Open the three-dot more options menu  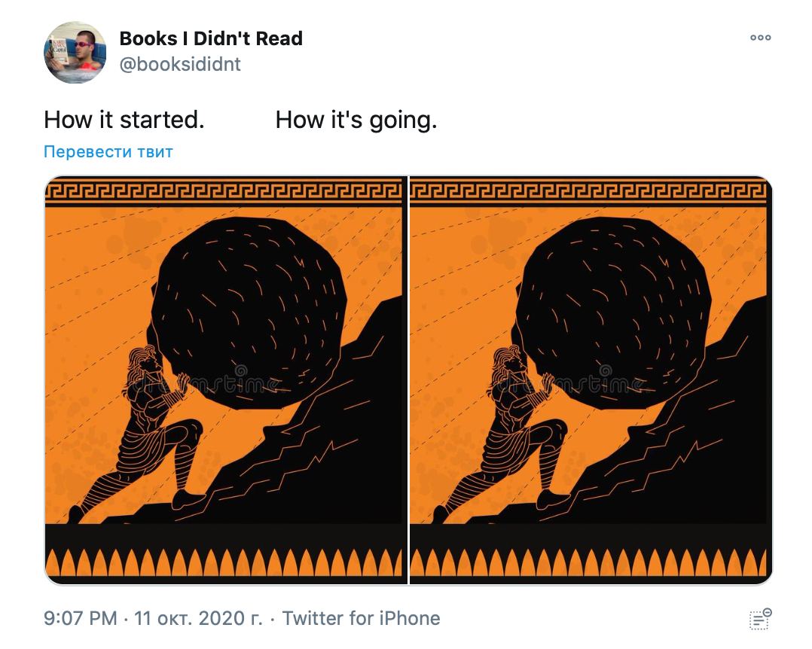[760, 37]
